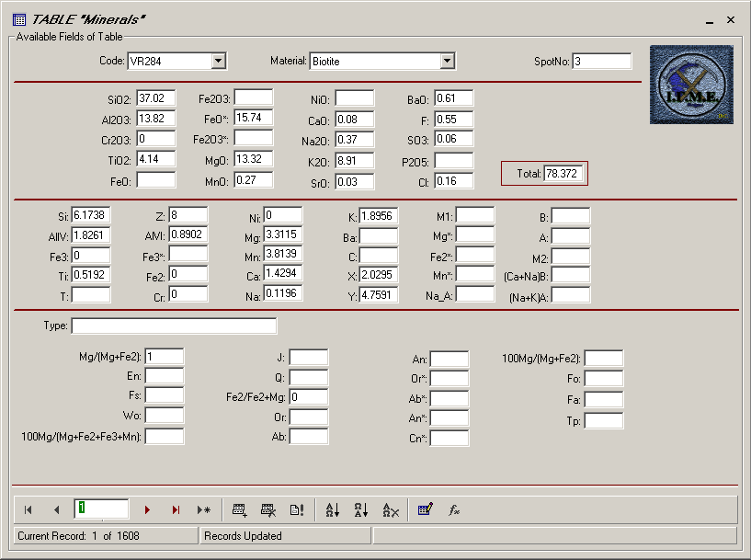The image size is (751, 560).
Task: Click the I.T.M.E. logo image
Action: (x=688, y=85)
